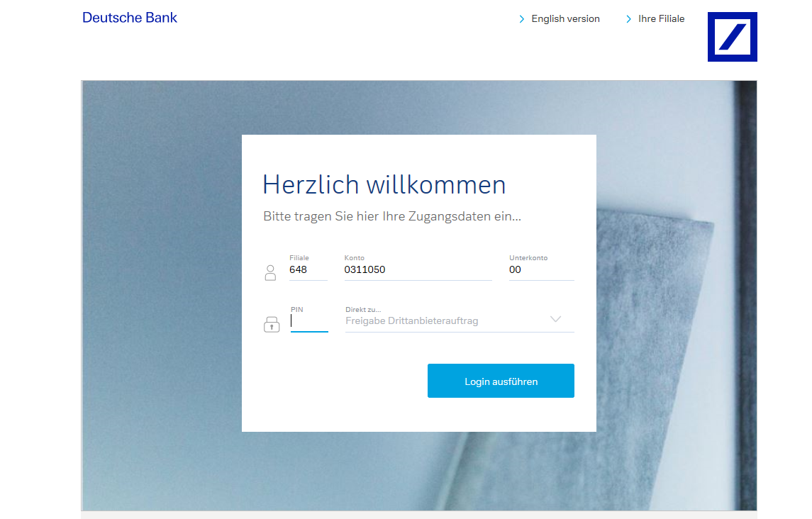Click into the PIN input field
The image size is (812, 519).
309,322
